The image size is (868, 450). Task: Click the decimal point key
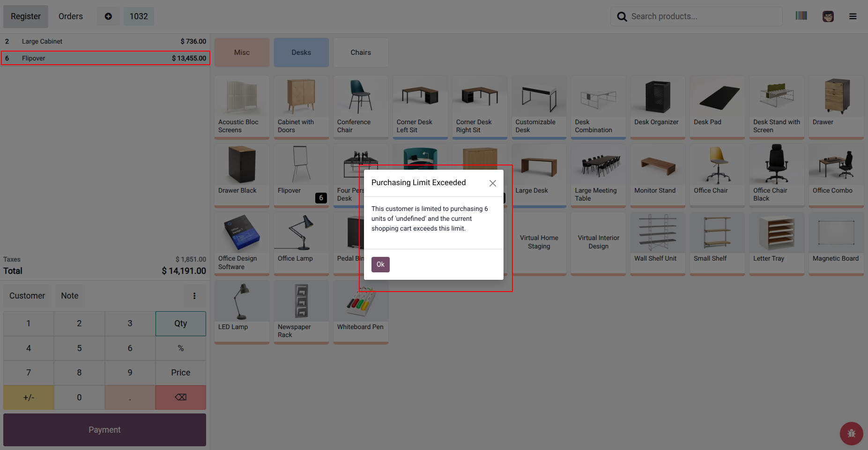(x=130, y=397)
